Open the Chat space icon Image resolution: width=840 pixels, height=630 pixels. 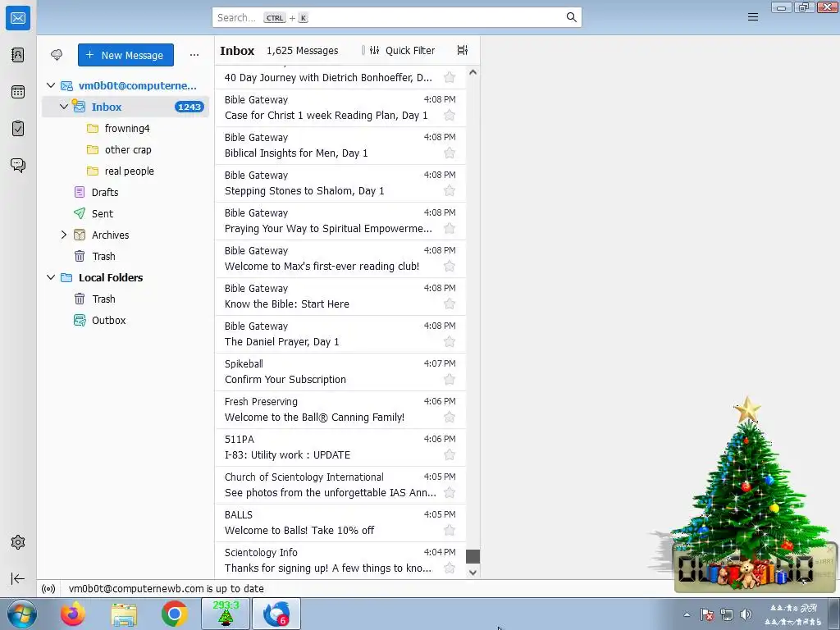(18, 165)
